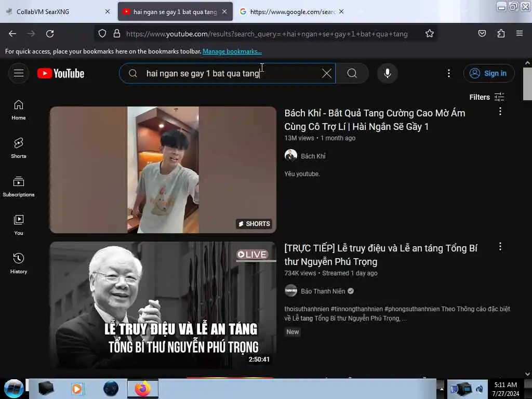Open Shorts from the sidebar

point(19,148)
